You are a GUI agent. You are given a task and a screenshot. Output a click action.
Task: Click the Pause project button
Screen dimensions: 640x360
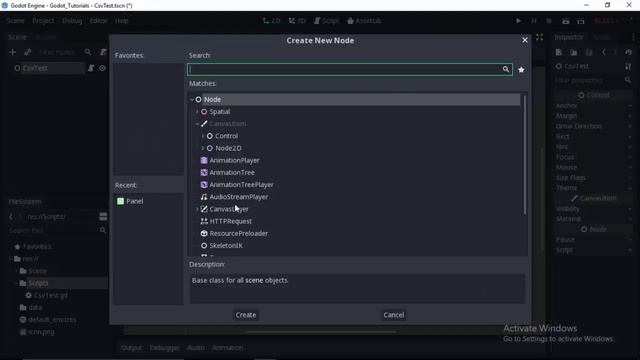[534, 21]
